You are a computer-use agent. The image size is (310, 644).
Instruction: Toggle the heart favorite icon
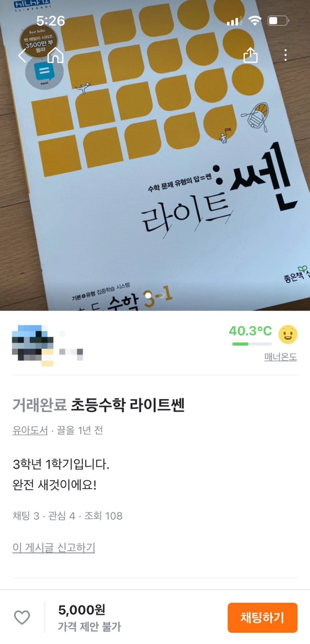[x=22, y=617]
